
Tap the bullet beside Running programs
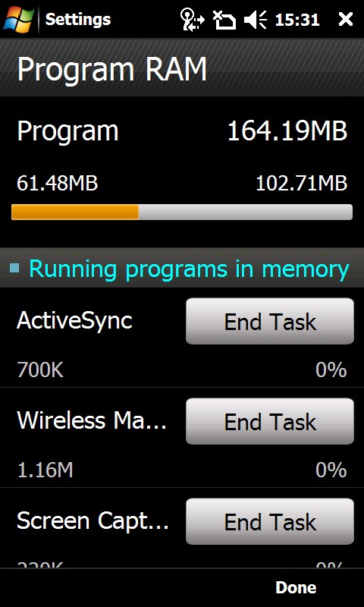coord(14,268)
